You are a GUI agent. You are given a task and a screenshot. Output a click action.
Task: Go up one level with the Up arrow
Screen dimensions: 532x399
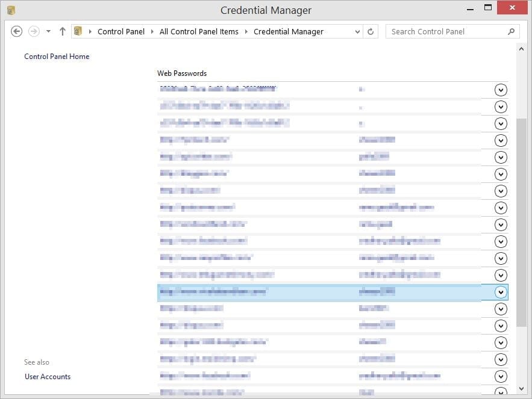coord(63,31)
